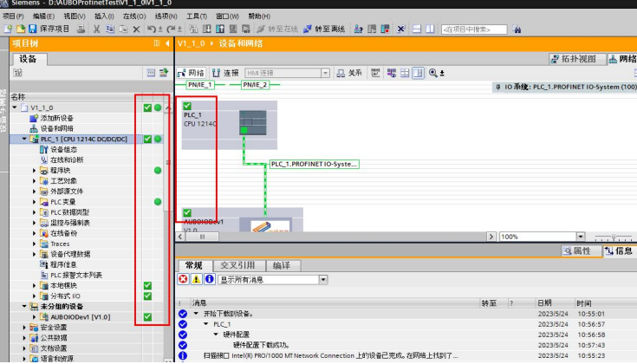Click the New project icon
This screenshot has width=637, height=364.
coord(8,29)
